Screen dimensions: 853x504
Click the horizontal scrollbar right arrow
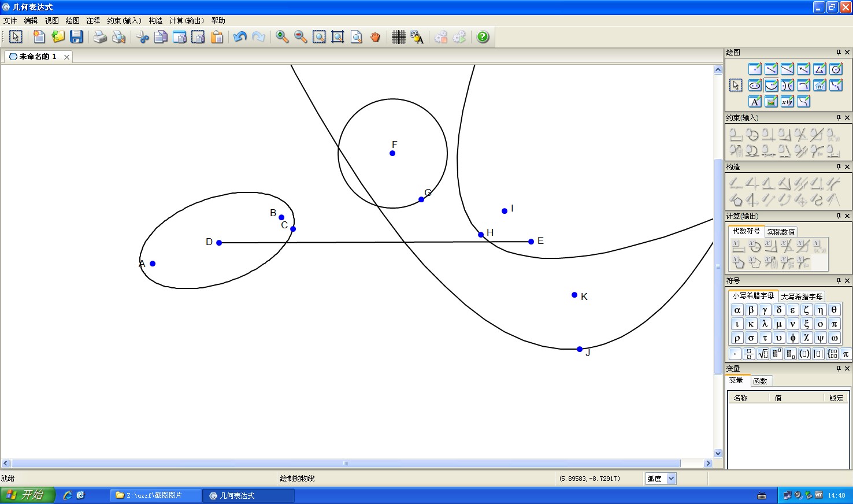pos(708,464)
